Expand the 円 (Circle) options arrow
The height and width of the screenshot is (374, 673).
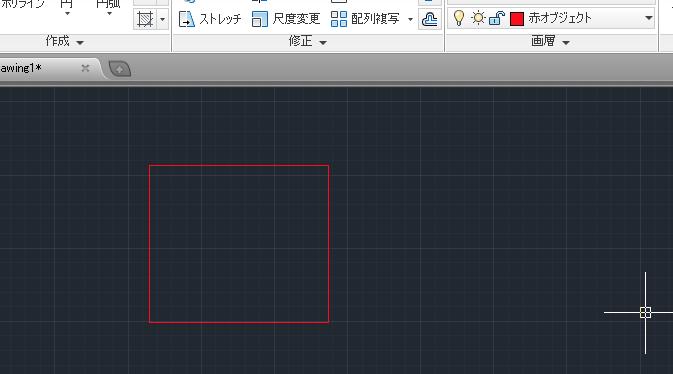coord(67,14)
